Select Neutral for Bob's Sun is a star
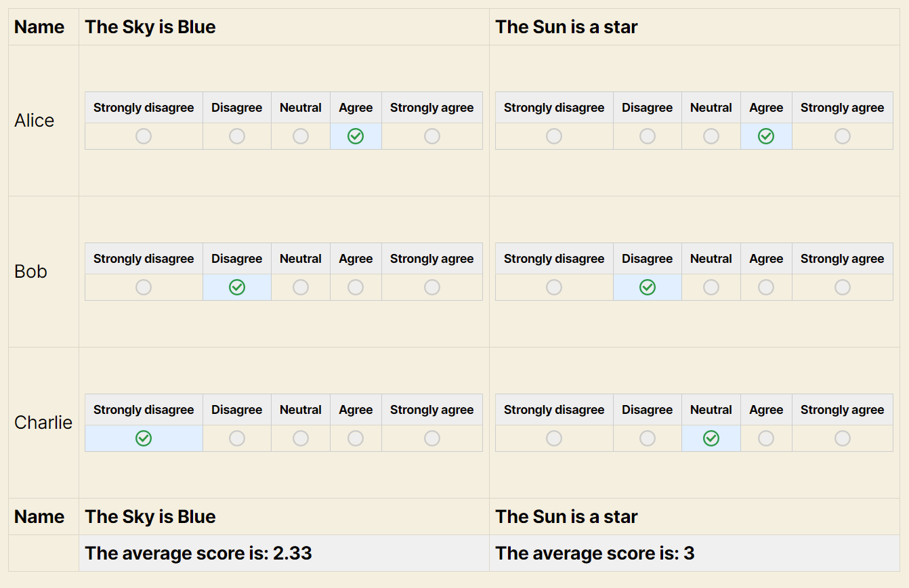 [711, 287]
